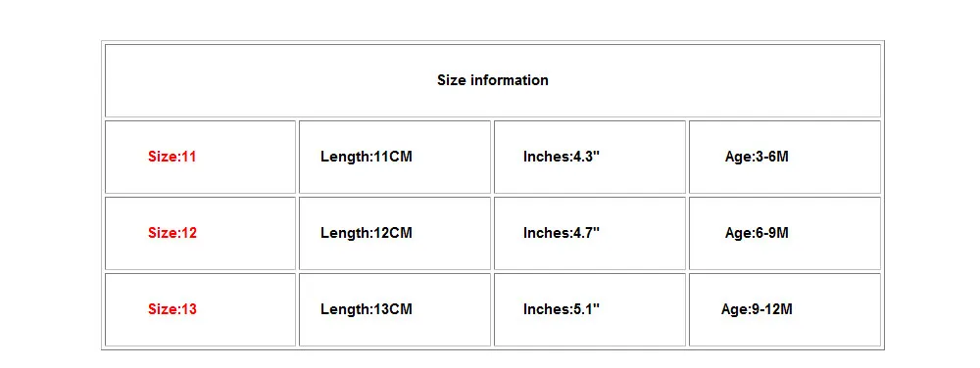Select the red Size:13 cell
This screenshot has height=368, width=980.
(x=200, y=309)
